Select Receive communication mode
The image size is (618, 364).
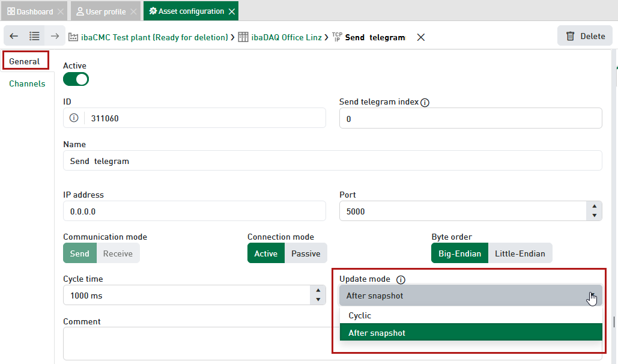(x=118, y=253)
